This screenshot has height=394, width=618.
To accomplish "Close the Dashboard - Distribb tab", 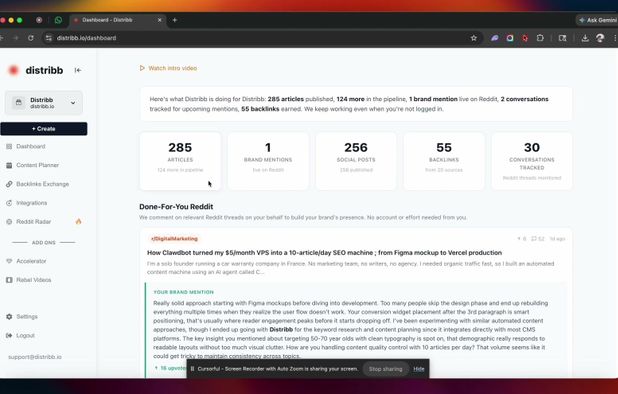I will pyautogui.click(x=160, y=20).
